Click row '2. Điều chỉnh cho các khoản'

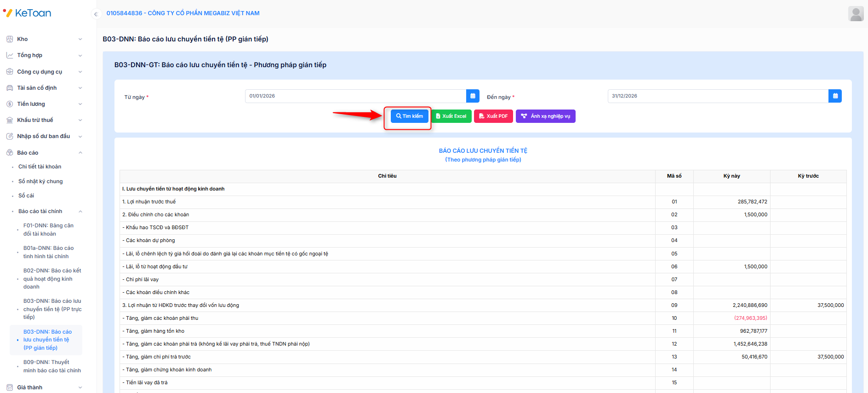pyautogui.click(x=483, y=215)
